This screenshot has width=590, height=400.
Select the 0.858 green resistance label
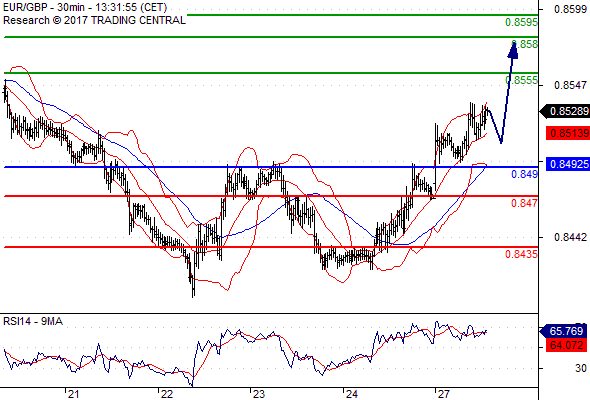point(525,44)
